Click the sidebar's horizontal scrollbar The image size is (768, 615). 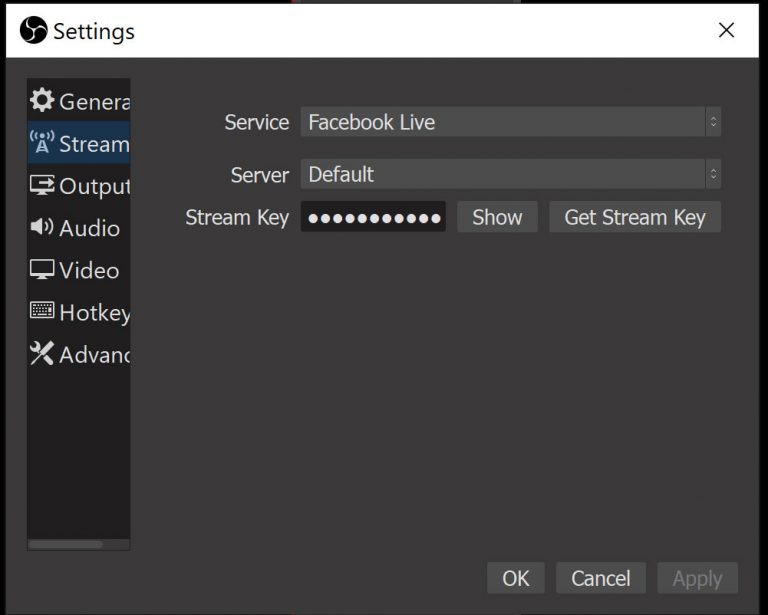[66, 545]
